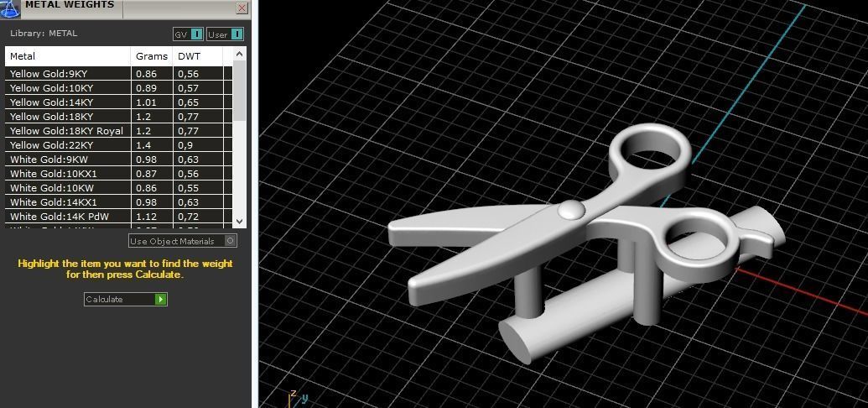Click the Metal Weights panel logo icon

tap(10, 9)
